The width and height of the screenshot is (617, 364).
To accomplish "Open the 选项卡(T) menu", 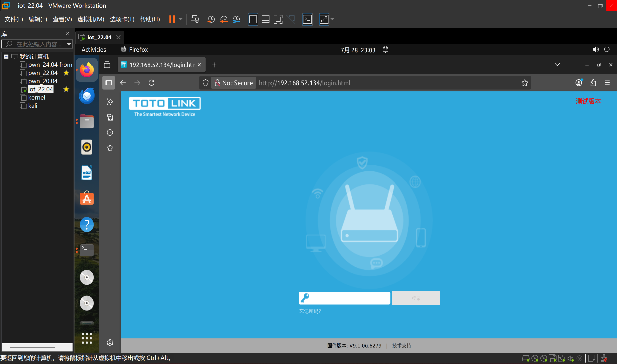I will tap(122, 19).
